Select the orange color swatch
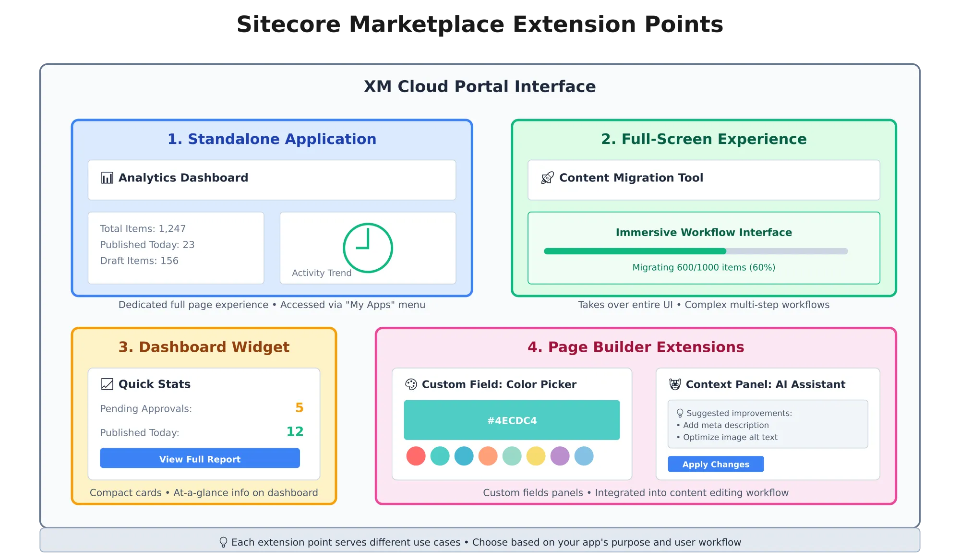960x560 pixels. pyautogui.click(x=488, y=456)
